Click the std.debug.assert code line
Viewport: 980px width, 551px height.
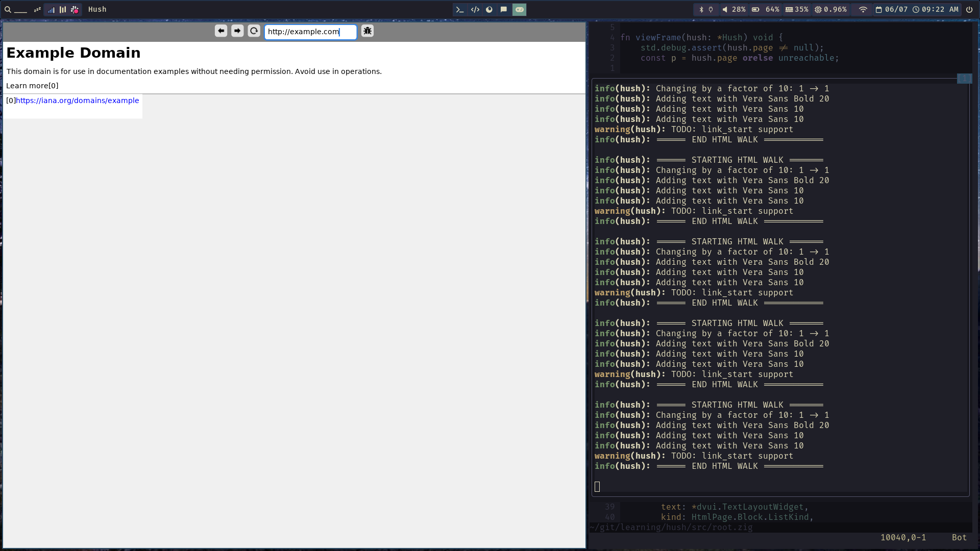(732, 48)
